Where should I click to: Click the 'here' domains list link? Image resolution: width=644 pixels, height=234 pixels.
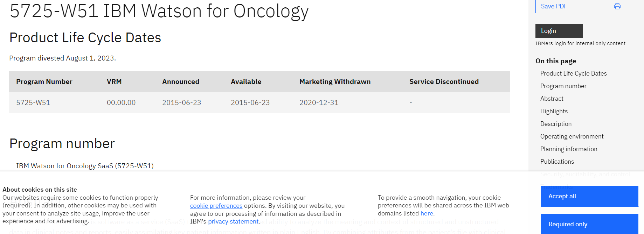[x=427, y=213]
